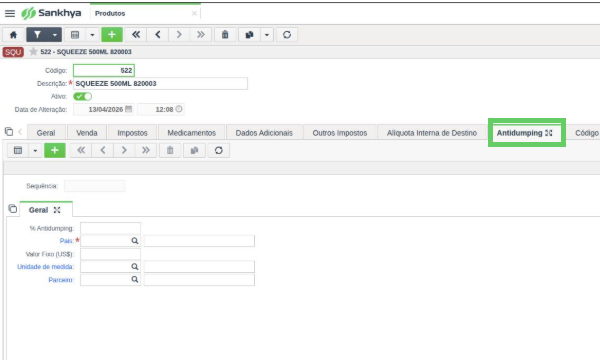Open the filter funnel button

(38, 35)
